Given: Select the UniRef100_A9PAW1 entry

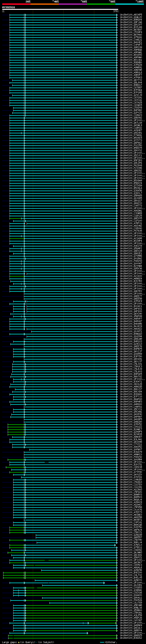Looking at the screenshot, I should point(131,52).
